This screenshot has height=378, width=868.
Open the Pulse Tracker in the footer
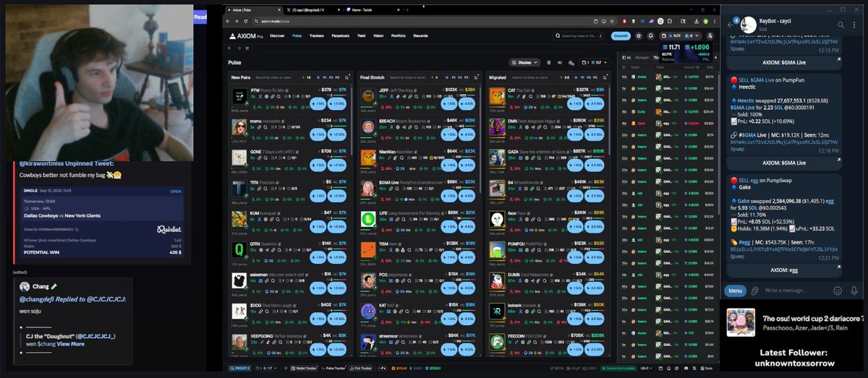[333, 369]
